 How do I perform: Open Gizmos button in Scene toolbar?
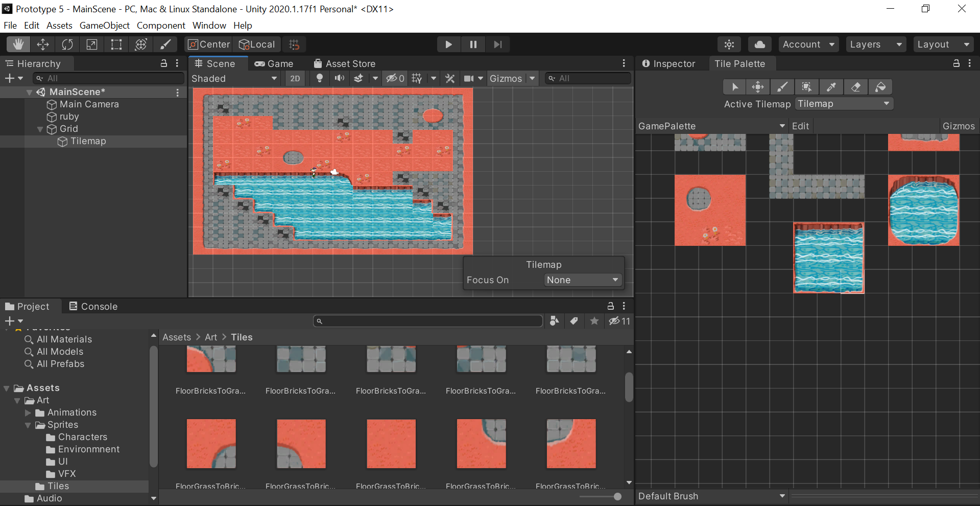(506, 78)
